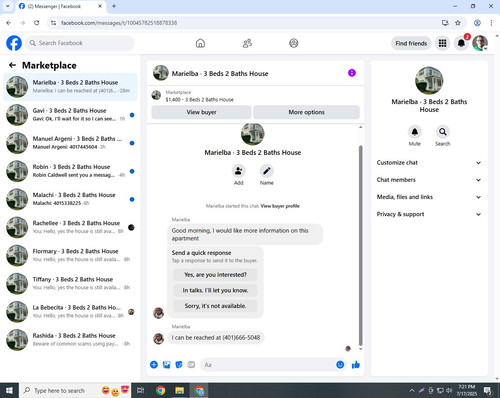Image resolution: width=500 pixels, height=398 pixels.
Task: Open Chrome tab search dropdown arrow
Action: pyautogui.click(x=8, y=6)
